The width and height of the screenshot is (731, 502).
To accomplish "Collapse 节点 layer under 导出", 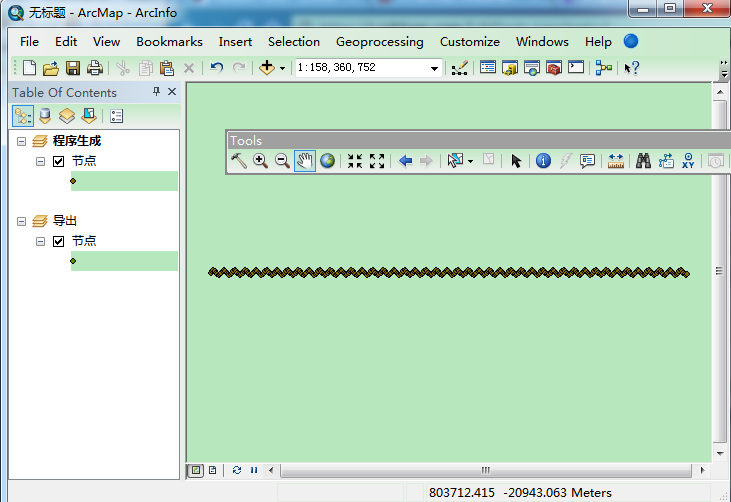I will (41, 241).
